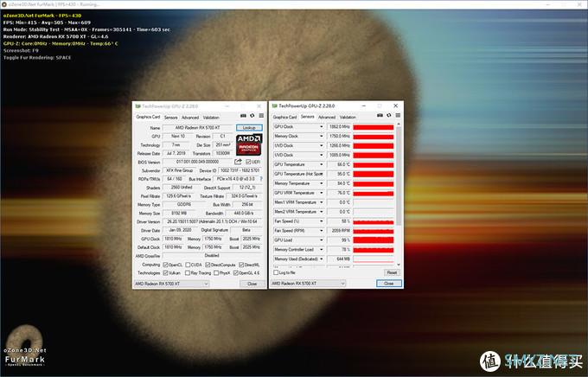Click the Fan Speed (RPM) history graph

374,231
